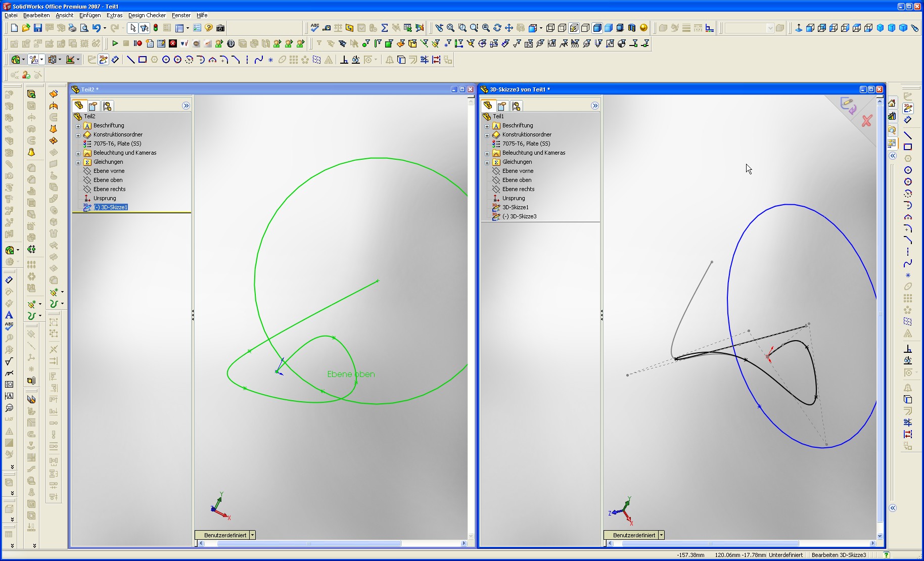Open the Benutzerdefiniert dropdown in the Teil1 window
The height and width of the screenshot is (561, 924).
(661, 535)
